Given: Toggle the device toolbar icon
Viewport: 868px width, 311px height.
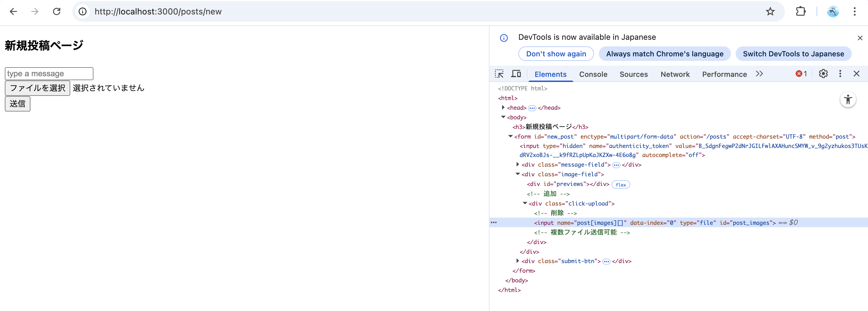Looking at the screenshot, I should tap(516, 74).
